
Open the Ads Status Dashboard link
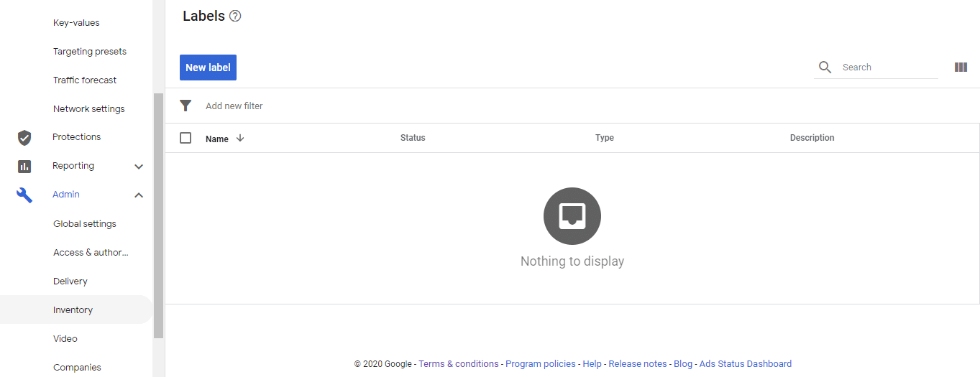click(746, 364)
